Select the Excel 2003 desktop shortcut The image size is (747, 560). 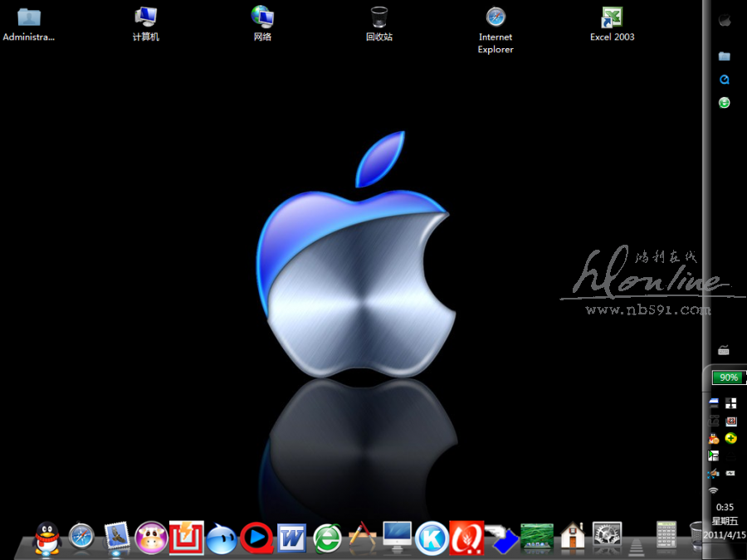tap(613, 23)
